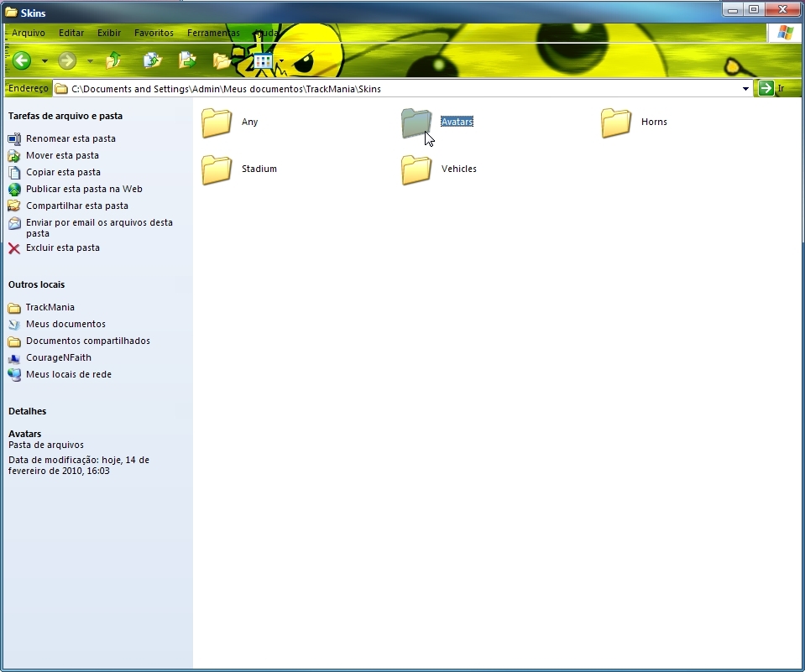Click the globe icon beside Publicar esta pasta
805x672 pixels.
[x=14, y=190]
